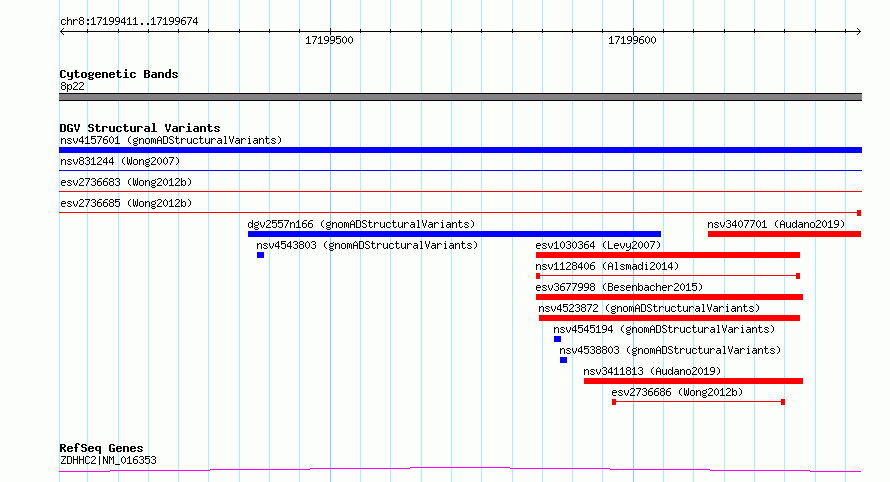Click the red bar of esv1030364
Screen dimensions: 890x482
point(668,255)
